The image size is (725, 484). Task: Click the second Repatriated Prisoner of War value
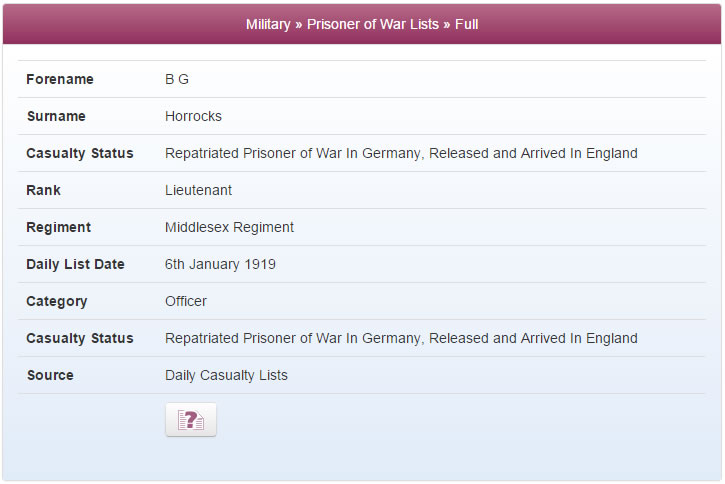401,338
